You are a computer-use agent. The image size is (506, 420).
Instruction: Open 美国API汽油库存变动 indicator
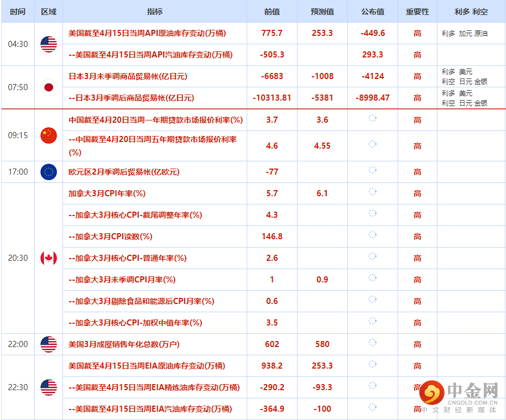[151, 55]
